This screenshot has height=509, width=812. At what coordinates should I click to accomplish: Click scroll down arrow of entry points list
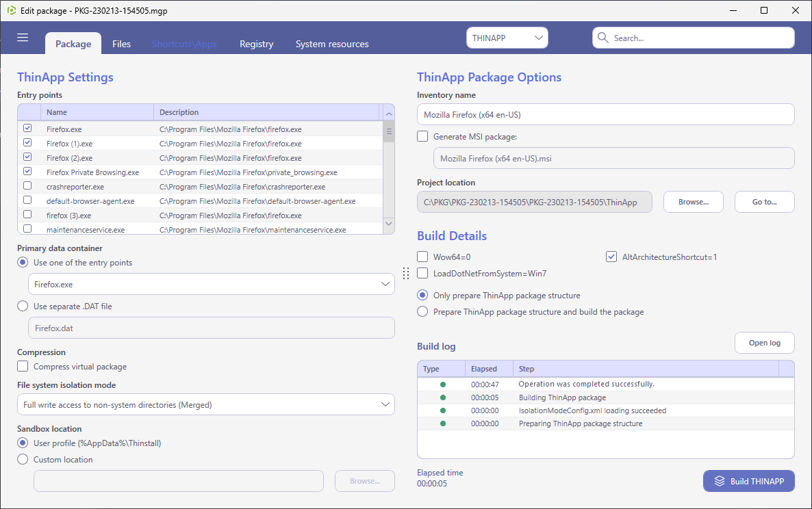(389, 224)
